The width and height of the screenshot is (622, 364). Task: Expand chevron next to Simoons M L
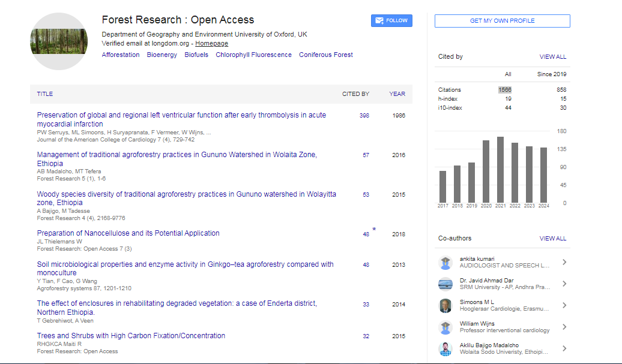coord(564,305)
